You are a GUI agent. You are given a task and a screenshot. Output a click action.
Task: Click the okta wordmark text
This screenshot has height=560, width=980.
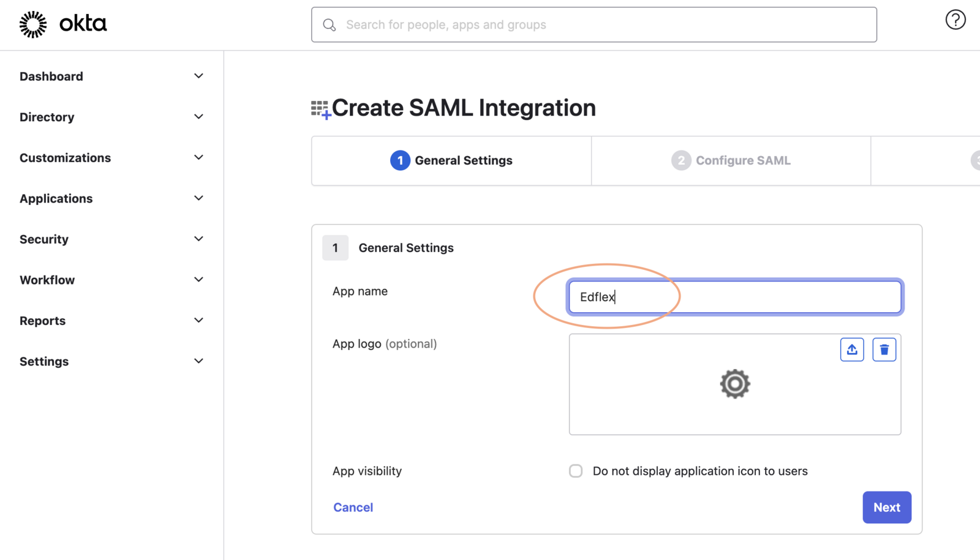click(83, 24)
